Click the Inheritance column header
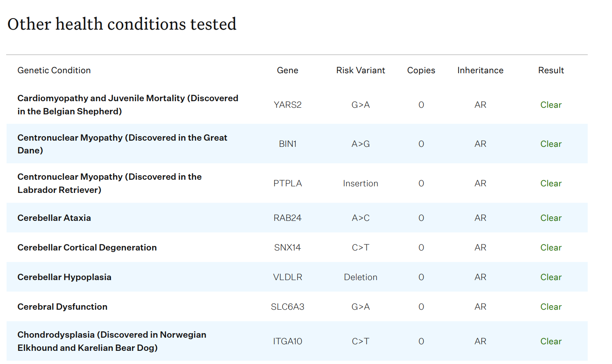The image size is (612, 364). (480, 70)
